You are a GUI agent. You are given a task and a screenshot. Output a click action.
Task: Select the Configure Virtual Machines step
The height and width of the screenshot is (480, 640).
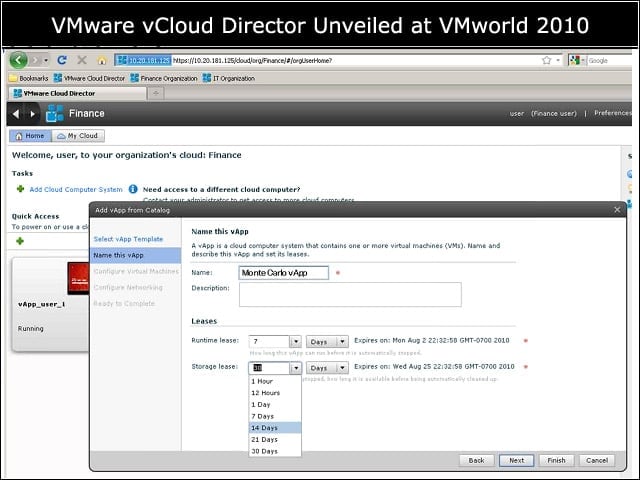point(136,271)
